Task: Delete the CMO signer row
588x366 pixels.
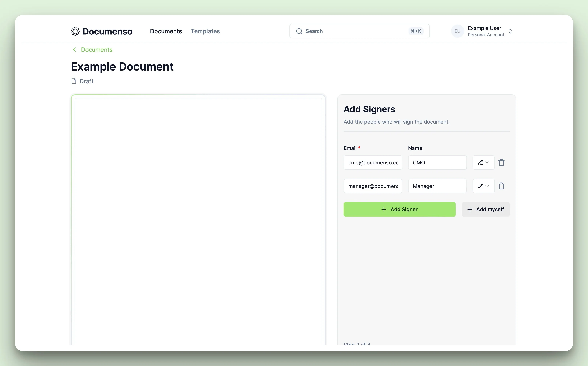Action: (x=501, y=162)
